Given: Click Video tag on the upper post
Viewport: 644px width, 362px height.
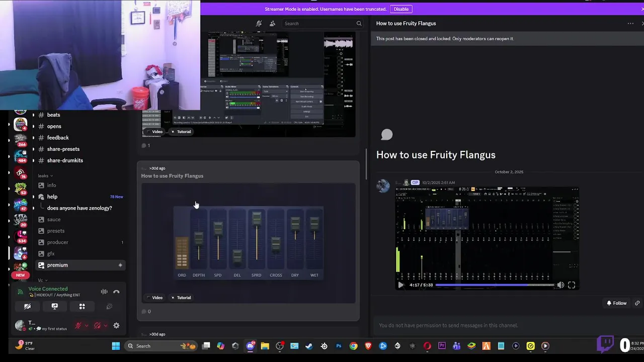Looking at the screenshot, I should click(154, 132).
